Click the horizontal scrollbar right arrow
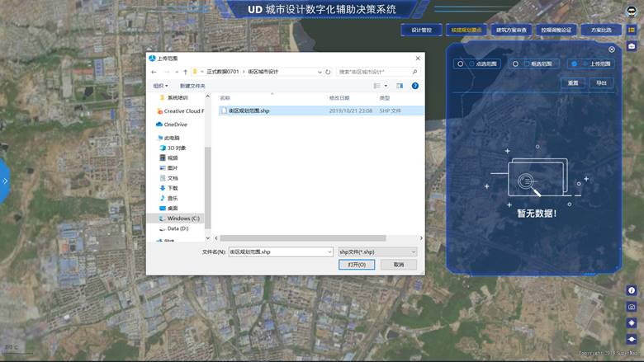This screenshot has height=362, width=644. [x=421, y=238]
